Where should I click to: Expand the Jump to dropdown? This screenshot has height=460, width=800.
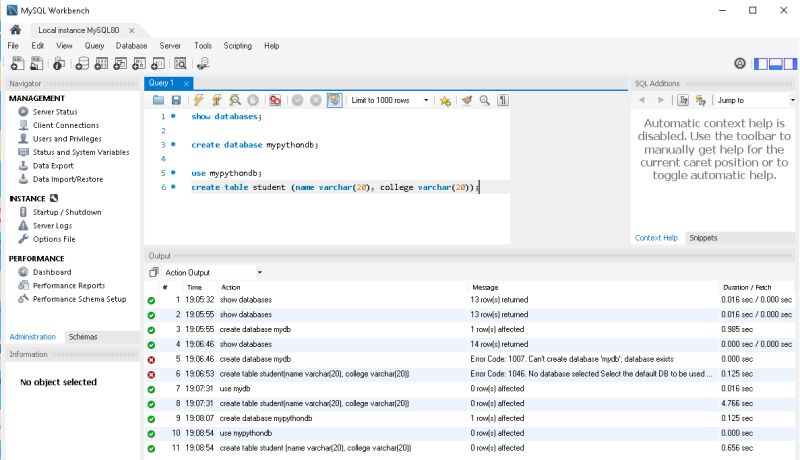[756, 100]
